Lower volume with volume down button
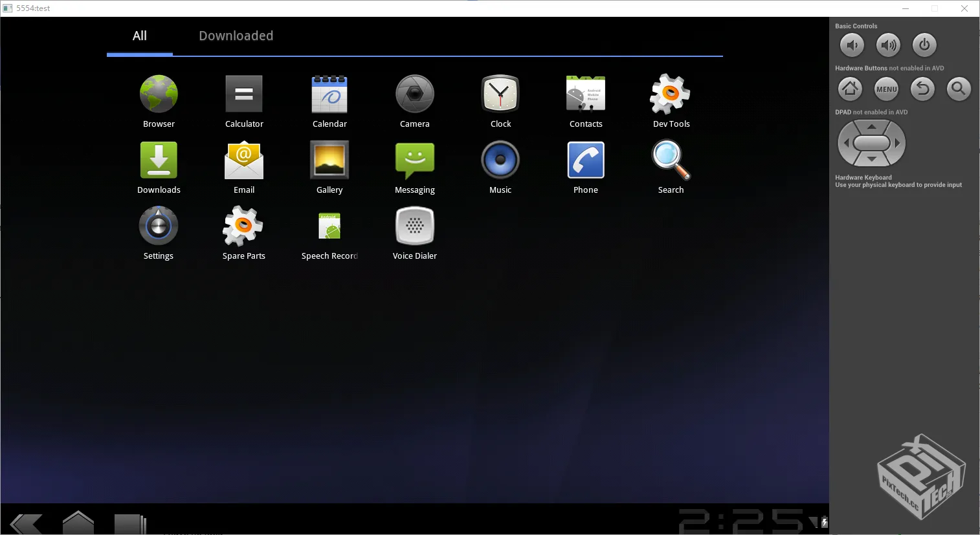This screenshot has height=535, width=980. click(852, 45)
